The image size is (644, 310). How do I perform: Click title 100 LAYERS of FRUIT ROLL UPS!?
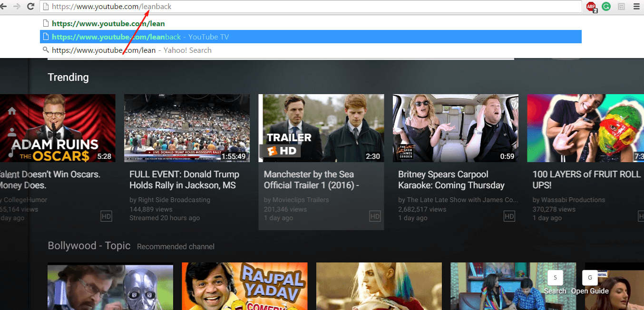586,180
